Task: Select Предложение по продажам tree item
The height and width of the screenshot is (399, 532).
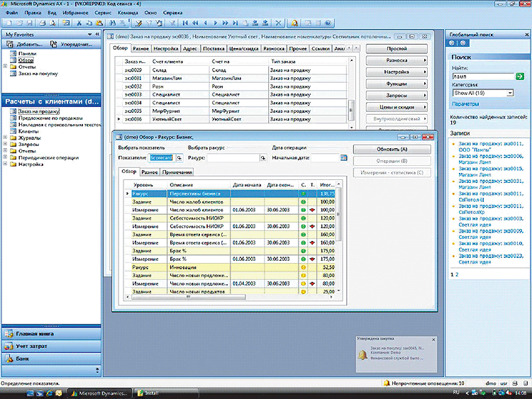Action: [50, 118]
